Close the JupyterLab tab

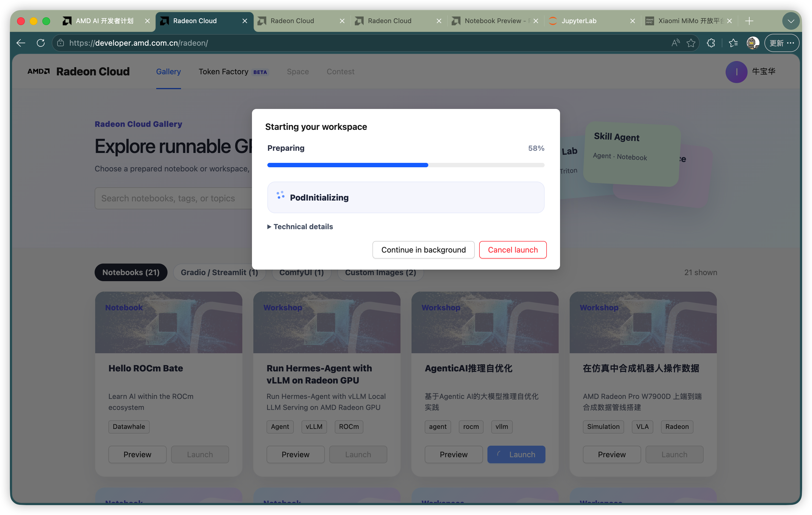[x=633, y=21]
